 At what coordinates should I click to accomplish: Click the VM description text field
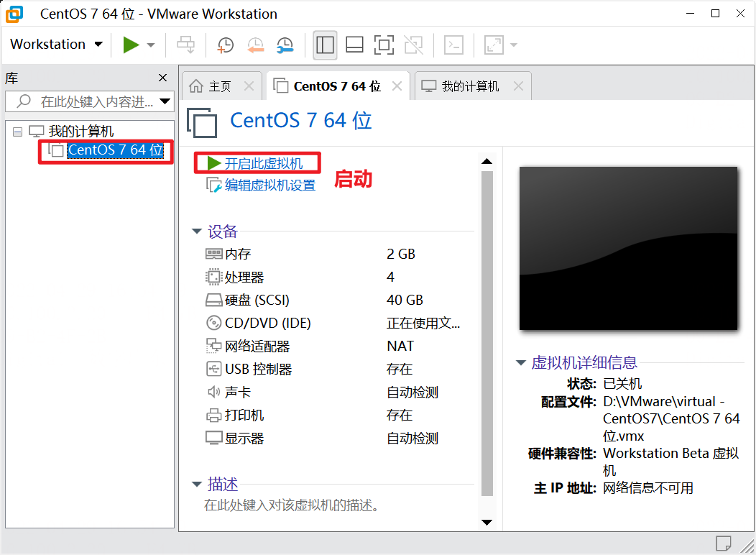point(291,505)
